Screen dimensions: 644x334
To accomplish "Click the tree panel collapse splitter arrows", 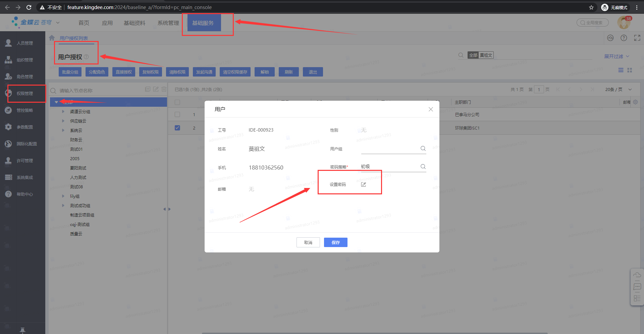I will coord(167,209).
